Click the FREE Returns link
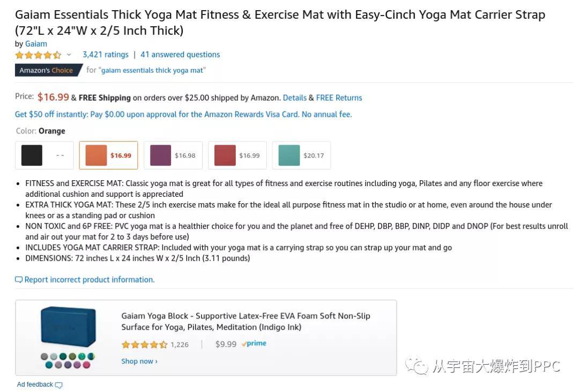Screen dimensions: 579x392 click(339, 98)
